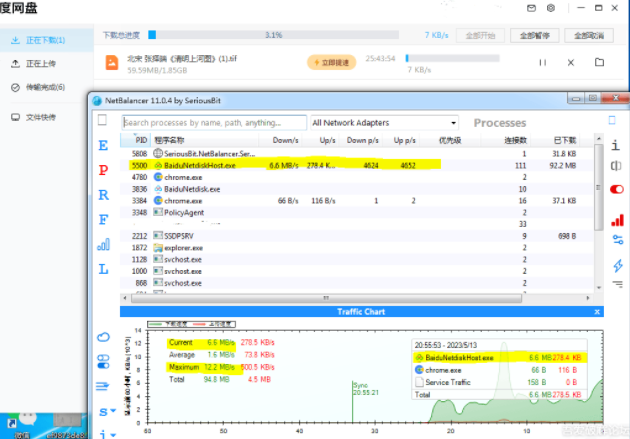Image resolution: width=630 pixels, height=439 pixels.
Task: Click the 立即提速 button
Action: [x=331, y=62]
